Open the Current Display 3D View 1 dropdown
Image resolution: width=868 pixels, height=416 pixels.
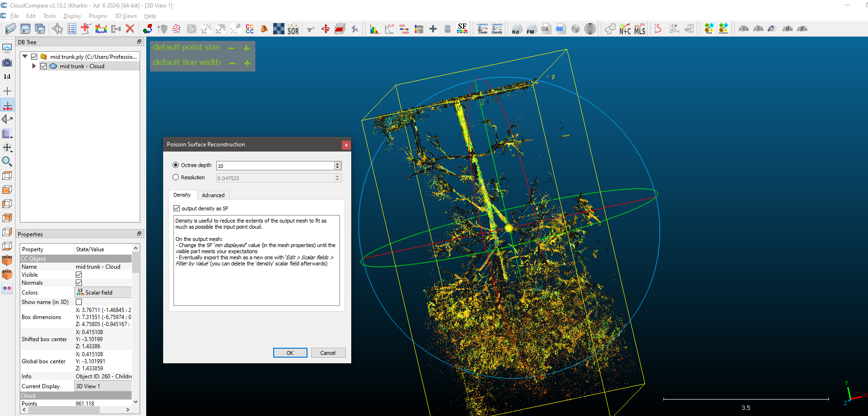coord(103,386)
